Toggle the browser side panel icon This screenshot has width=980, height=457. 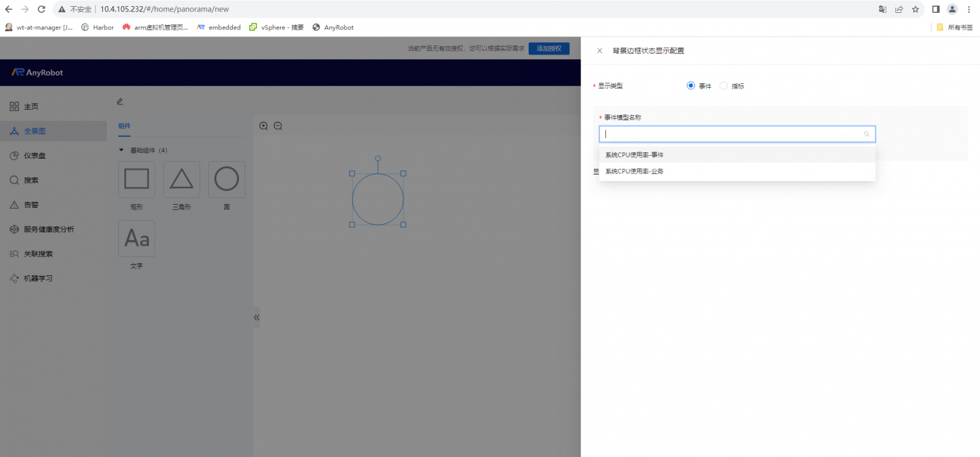click(x=936, y=9)
